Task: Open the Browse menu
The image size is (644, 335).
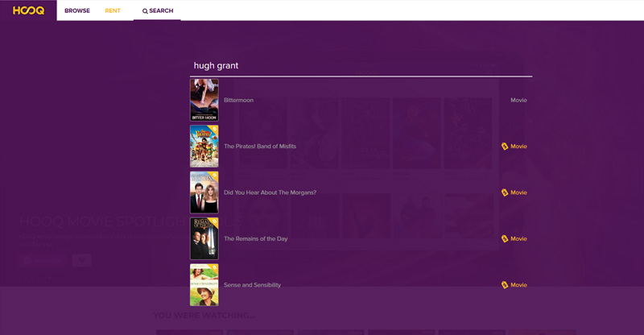Action: pos(77,10)
